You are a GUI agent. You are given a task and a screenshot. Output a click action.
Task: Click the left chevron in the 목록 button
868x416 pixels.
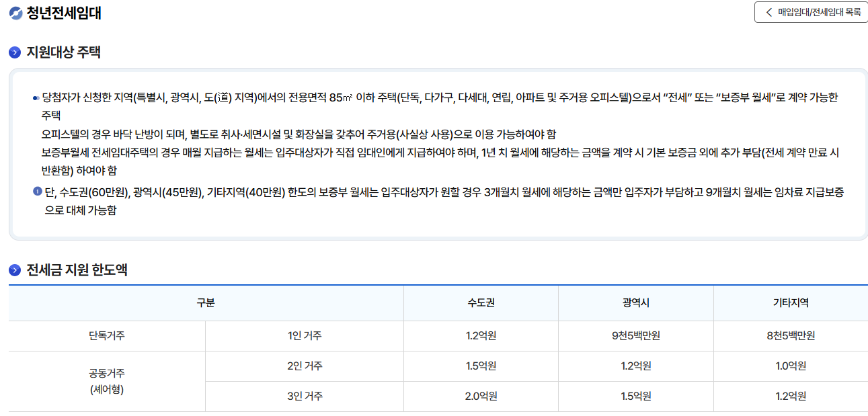pos(769,13)
